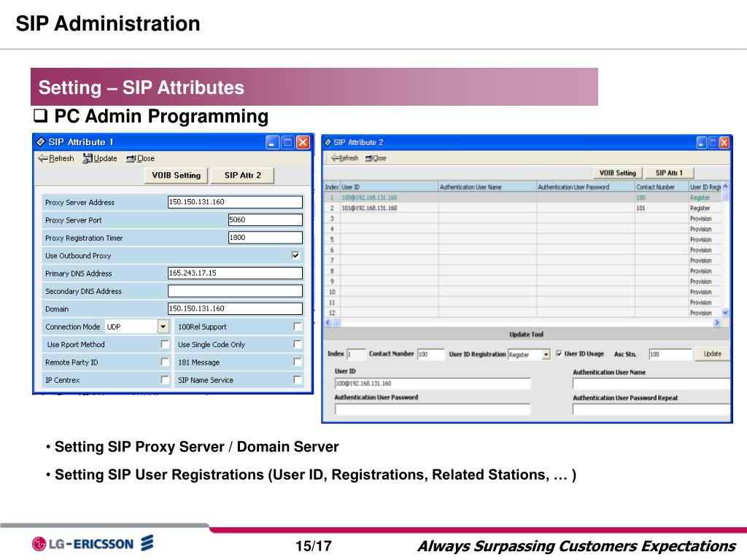Image resolution: width=747 pixels, height=560 pixels.
Task: Minimize the SIP Attribute 1 window
Action: 272,142
